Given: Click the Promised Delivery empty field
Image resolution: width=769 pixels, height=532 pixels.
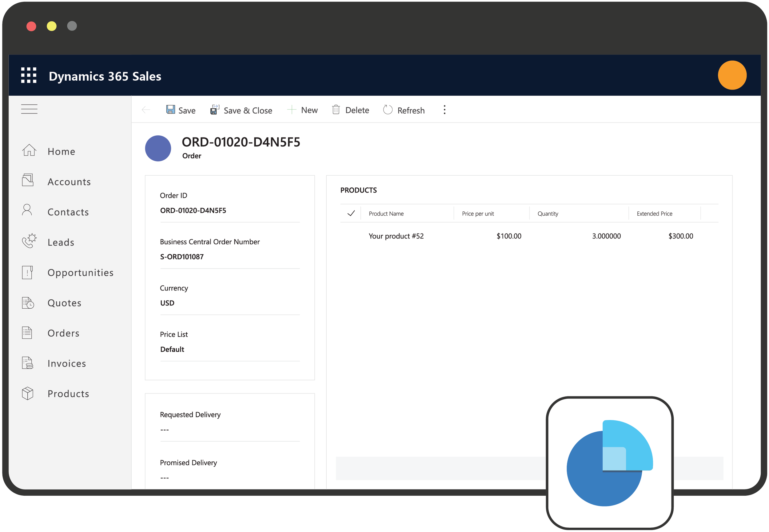Looking at the screenshot, I should pyautogui.click(x=230, y=478).
